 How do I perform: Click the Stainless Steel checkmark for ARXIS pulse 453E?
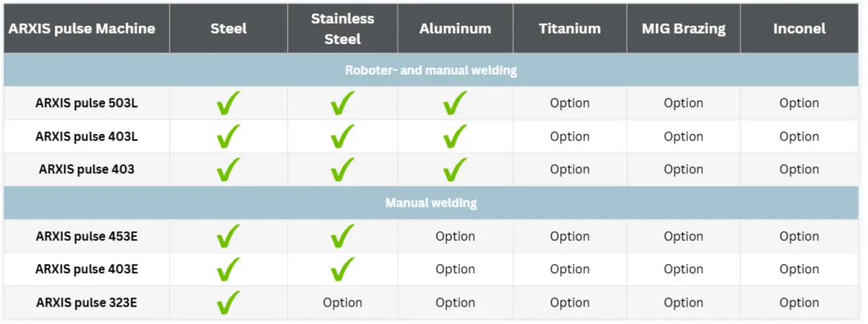pyautogui.click(x=343, y=236)
